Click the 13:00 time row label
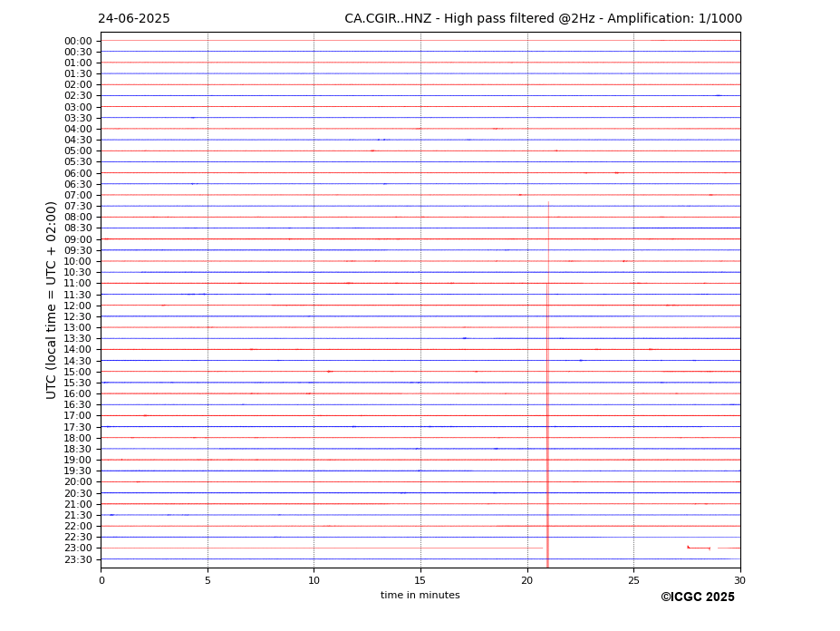 (78, 327)
